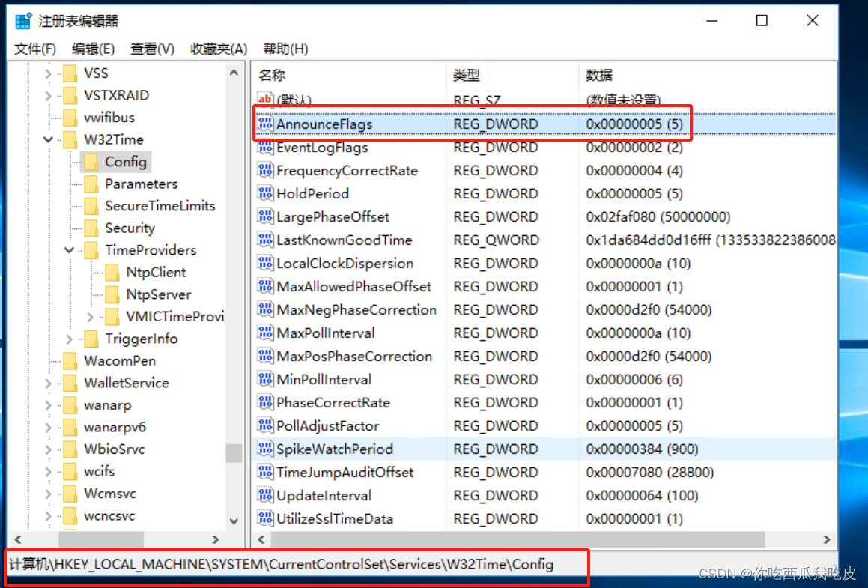Collapse the W32Time tree node
This screenshot has width=868, height=588.
tap(47, 139)
